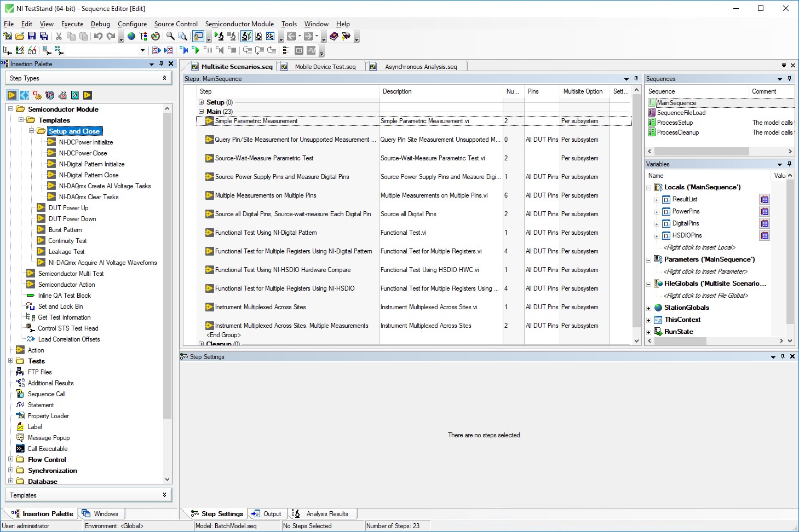Click the Sequence File Properties lock icon

coord(198,36)
